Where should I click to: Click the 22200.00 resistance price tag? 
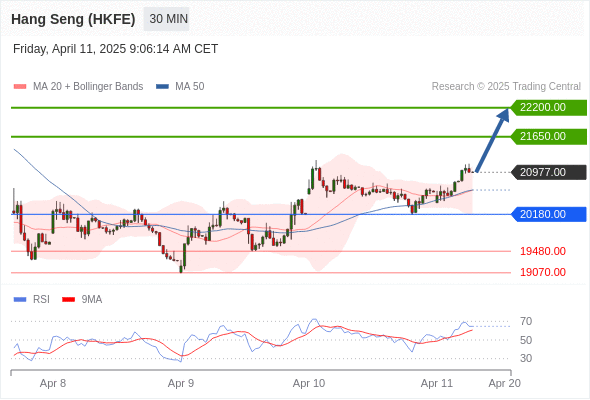coord(549,108)
